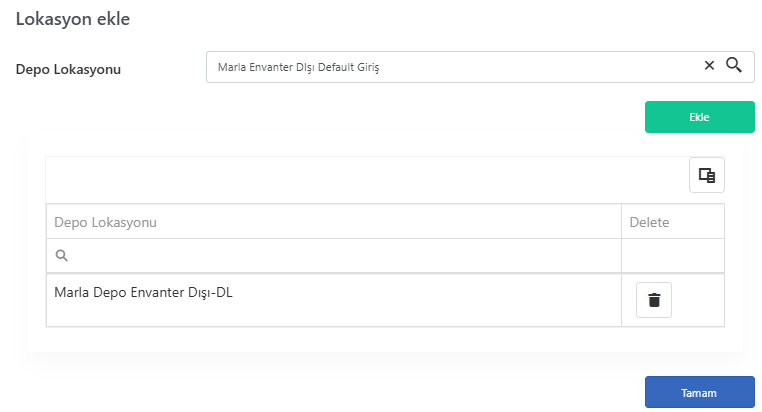Viewport: 762px width, 412px height.
Task: Click the Depo Lokasyonu field label
Action: pyautogui.click(x=68, y=69)
